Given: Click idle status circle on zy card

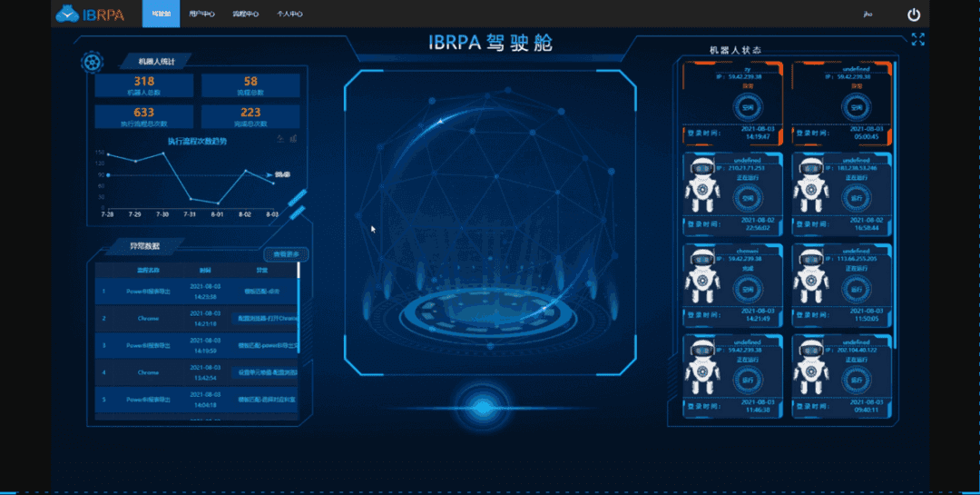Looking at the screenshot, I should [x=748, y=108].
